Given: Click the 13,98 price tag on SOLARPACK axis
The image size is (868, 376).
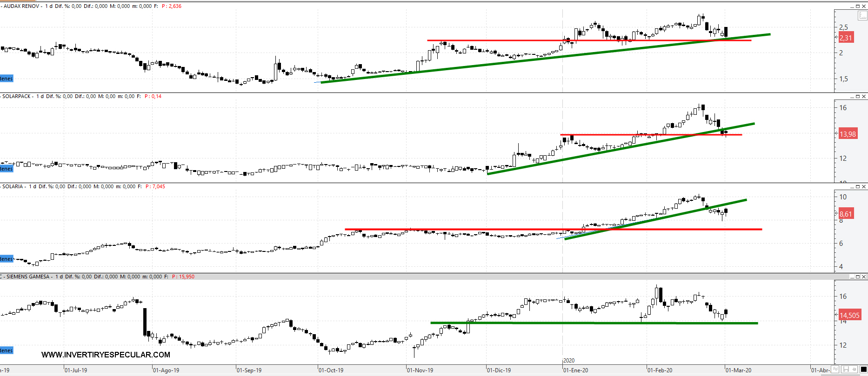Looking at the screenshot, I should tap(847, 134).
